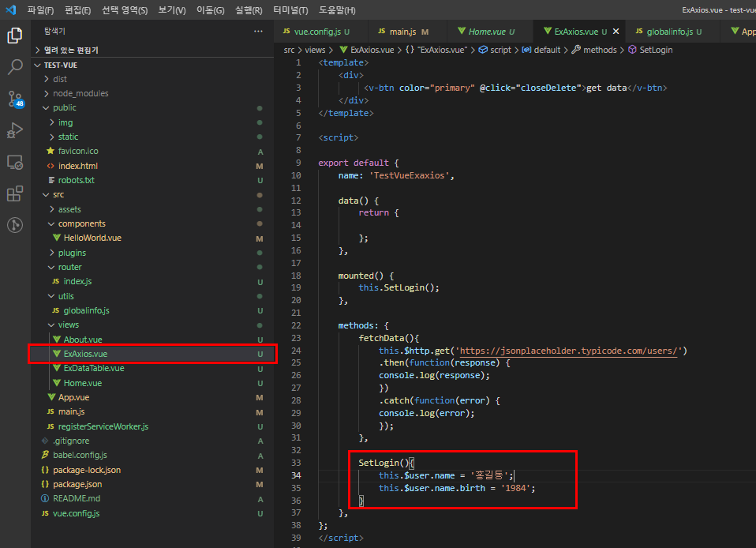Click the robots.txt file icon
Viewport: 756px width, 548px height.
51,180
